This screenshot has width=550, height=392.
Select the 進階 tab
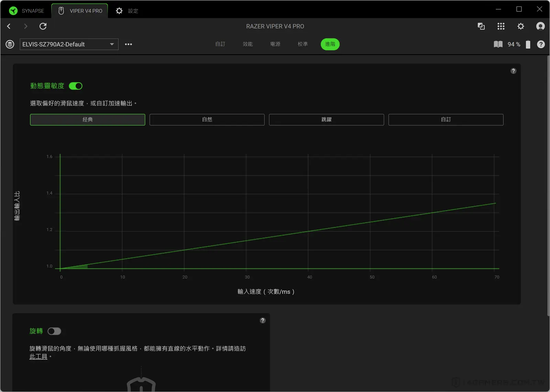[330, 44]
